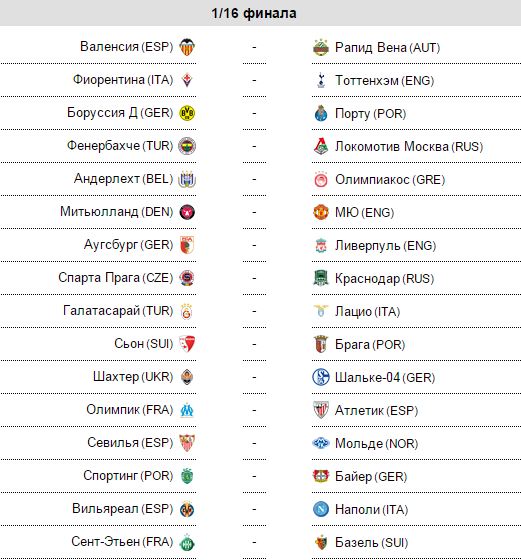Click the Napoli blue N logo
Screen dimensions: 521x560
tap(321, 509)
